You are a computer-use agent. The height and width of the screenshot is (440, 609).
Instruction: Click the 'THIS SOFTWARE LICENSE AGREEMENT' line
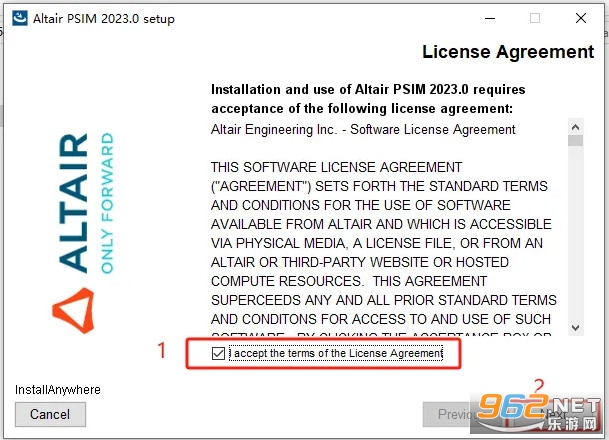pos(336,167)
